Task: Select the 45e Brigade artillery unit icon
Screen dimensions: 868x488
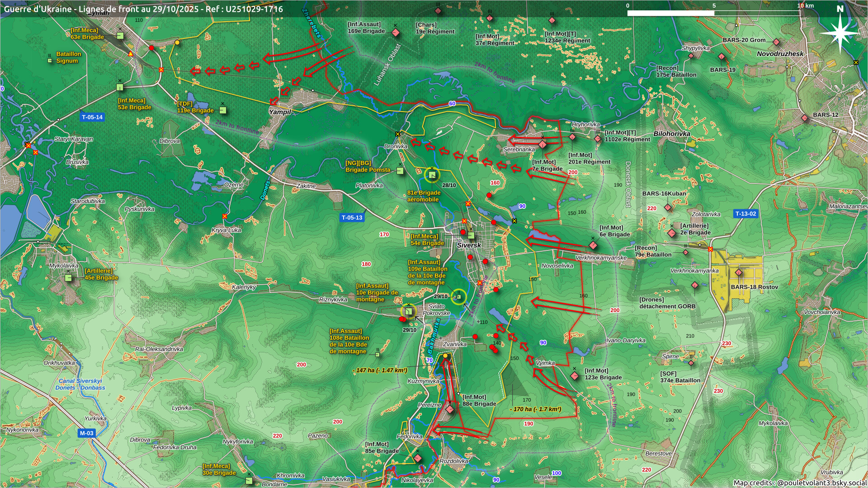Action: [68, 277]
